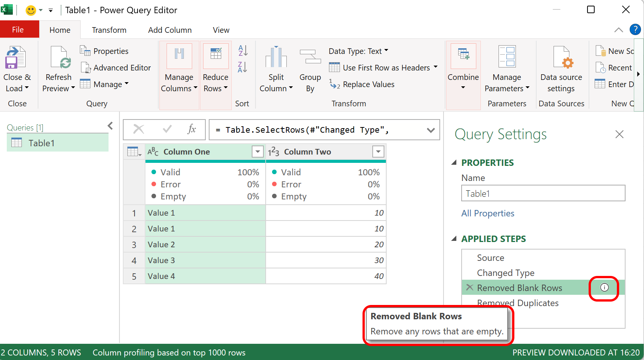Sort descending Z to A
Screen dimensions: 644x360
pyautogui.click(x=242, y=67)
